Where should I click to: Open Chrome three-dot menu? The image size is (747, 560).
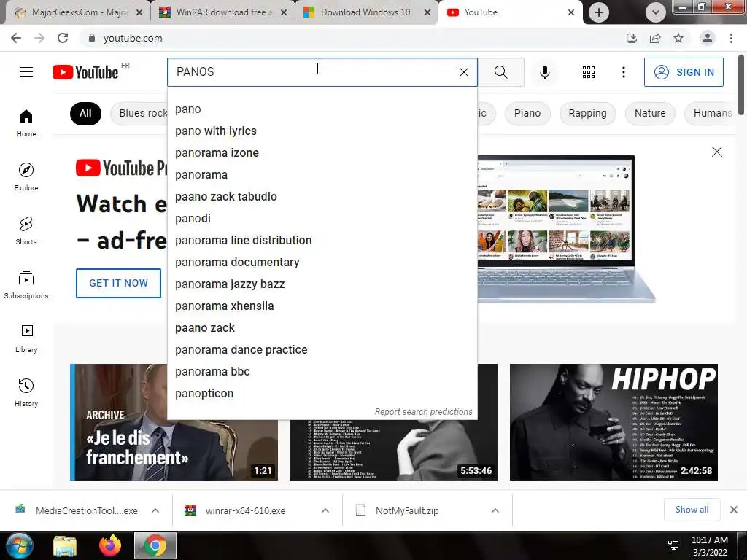pyautogui.click(x=731, y=38)
